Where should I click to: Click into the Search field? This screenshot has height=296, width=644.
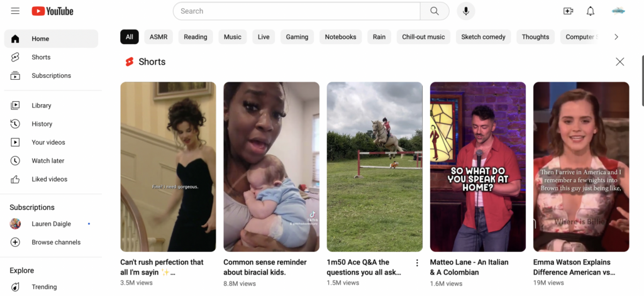tap(297, 11)
